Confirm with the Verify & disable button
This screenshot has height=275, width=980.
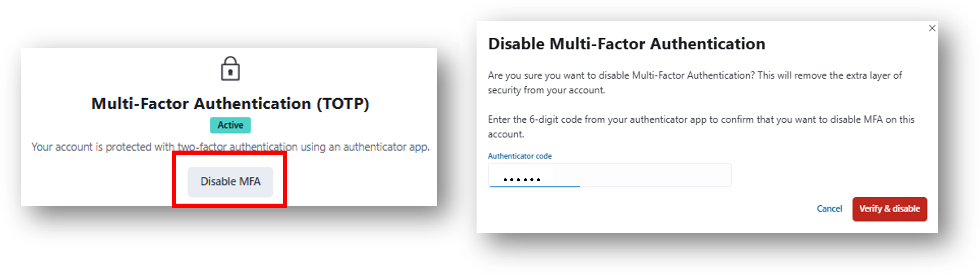point(889,209)
